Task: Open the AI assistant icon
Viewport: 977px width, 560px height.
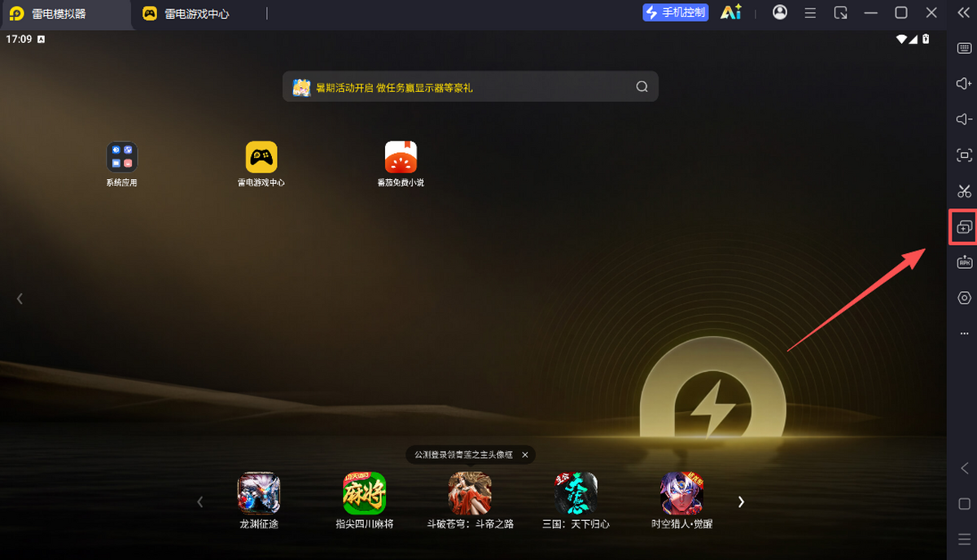Action: 731,13
